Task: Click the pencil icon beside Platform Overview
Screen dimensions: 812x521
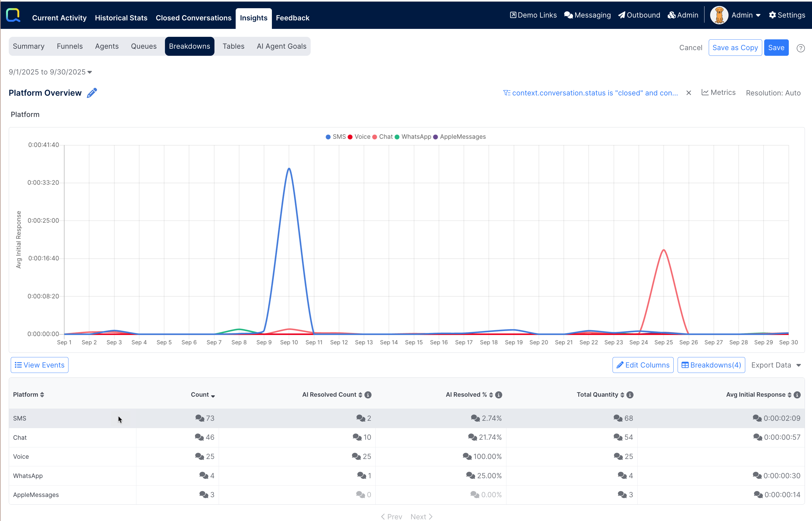Action: click(92, 93)
